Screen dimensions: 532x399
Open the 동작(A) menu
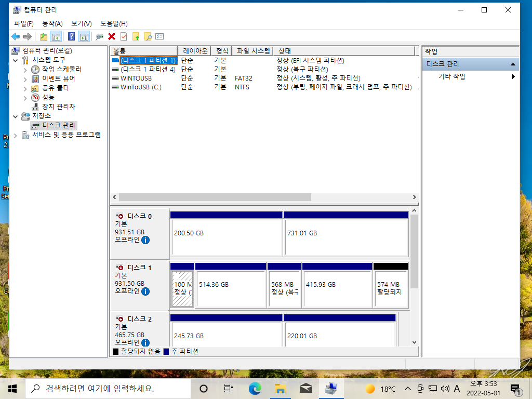[52, 24]
